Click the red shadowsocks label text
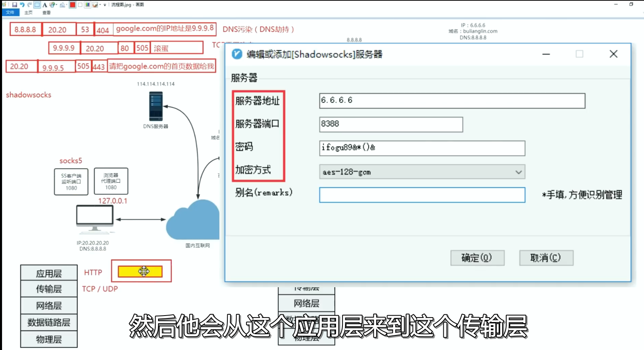This screenshot has height=350, width=644. tap(29, 95)
